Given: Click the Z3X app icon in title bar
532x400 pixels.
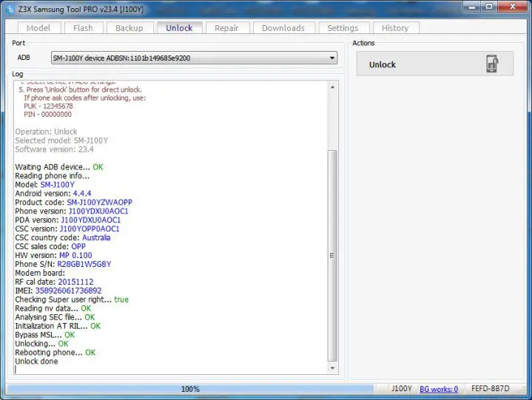Looking at the screenshot, I should pos(10,9).
